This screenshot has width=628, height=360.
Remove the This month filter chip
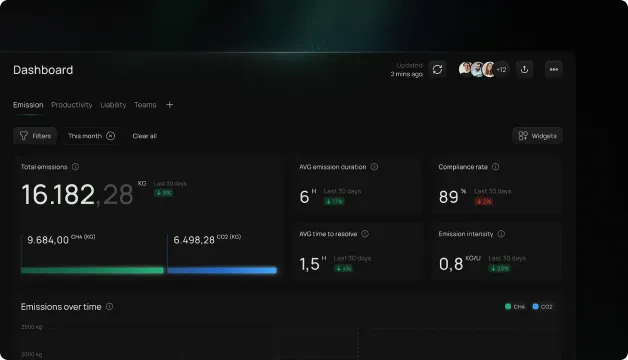click(x=111, y=136)
